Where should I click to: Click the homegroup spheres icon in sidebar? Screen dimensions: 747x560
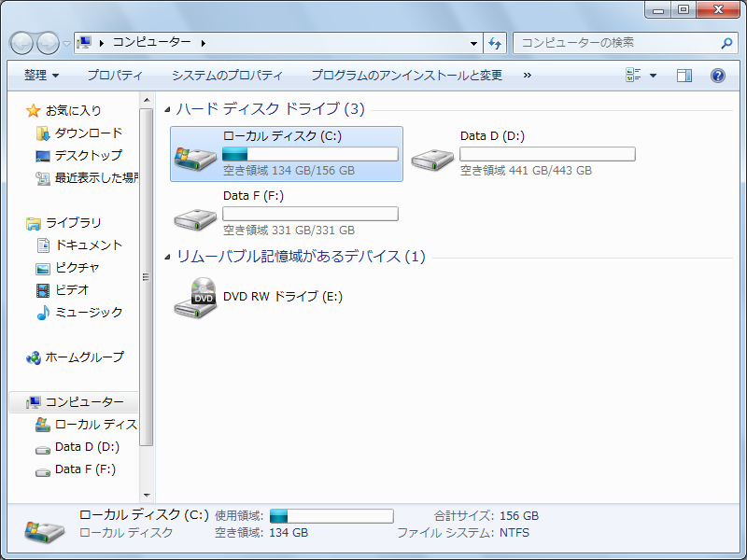click(x=34, y=357)
